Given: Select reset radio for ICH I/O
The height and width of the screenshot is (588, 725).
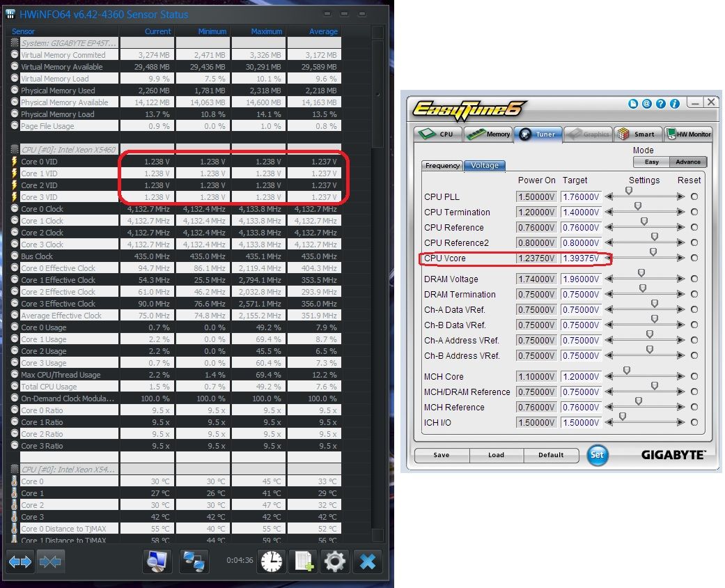Looking at the screenshot, I should click(694, 422).
